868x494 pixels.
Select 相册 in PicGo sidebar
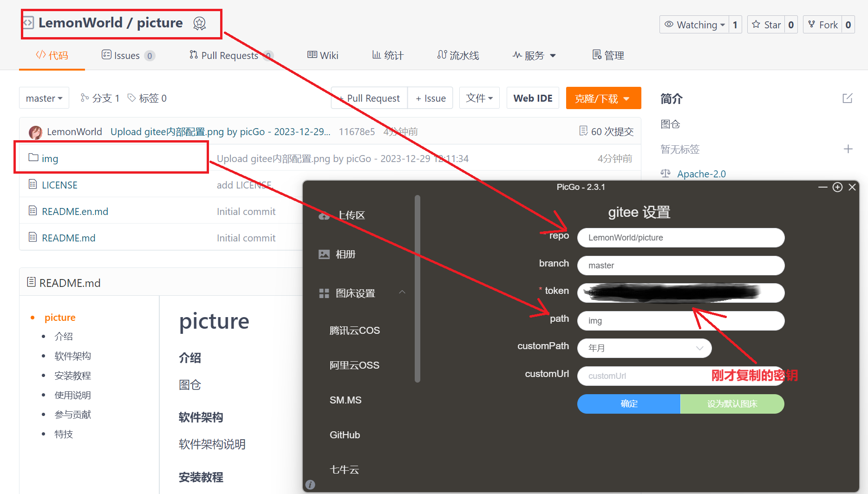[346, 254]
